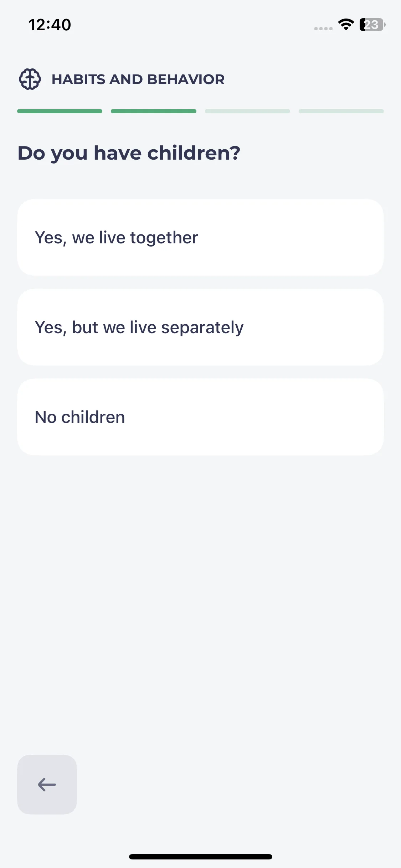Tap the word "separately" in second option
Screen dimensions: 401x868
(202, 328)
